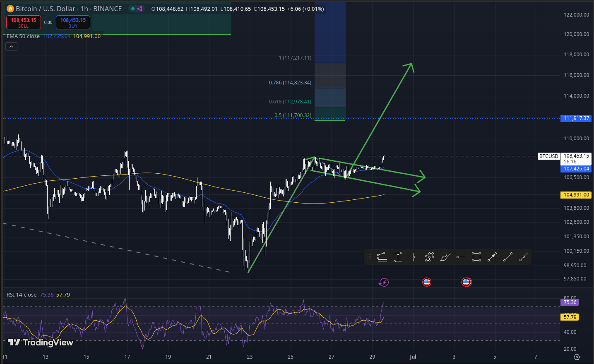Image resolution: width=594 pixels, height=364 pixels.
Task: Click the blue BUY 108,453.15 button
Action: point(73,22)
